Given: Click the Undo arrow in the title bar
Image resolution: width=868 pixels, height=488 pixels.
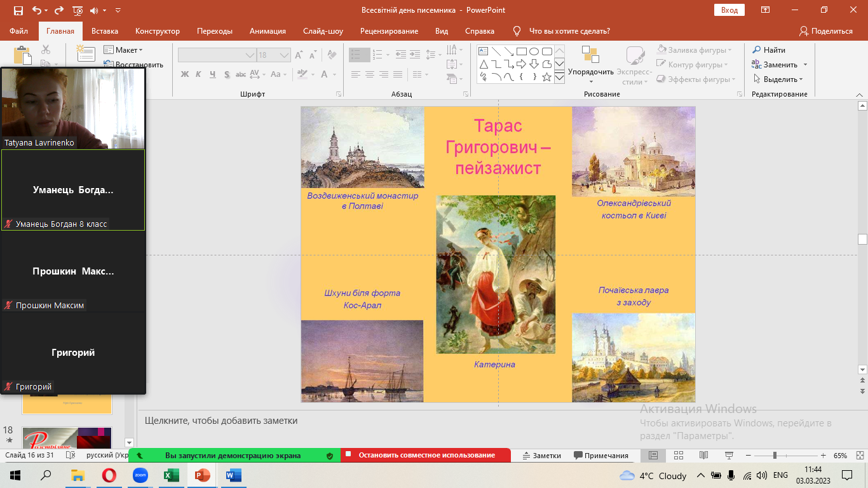Looking at the screenshot, I should [36, 10].
